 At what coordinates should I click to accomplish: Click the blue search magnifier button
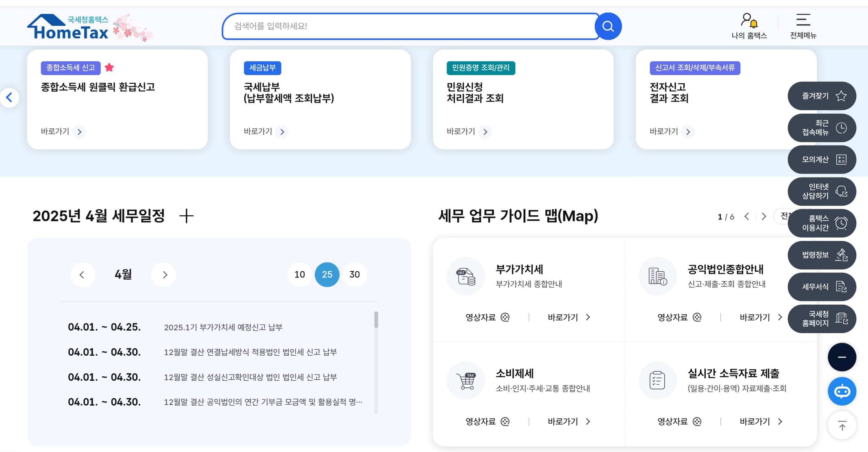(608, 26)
